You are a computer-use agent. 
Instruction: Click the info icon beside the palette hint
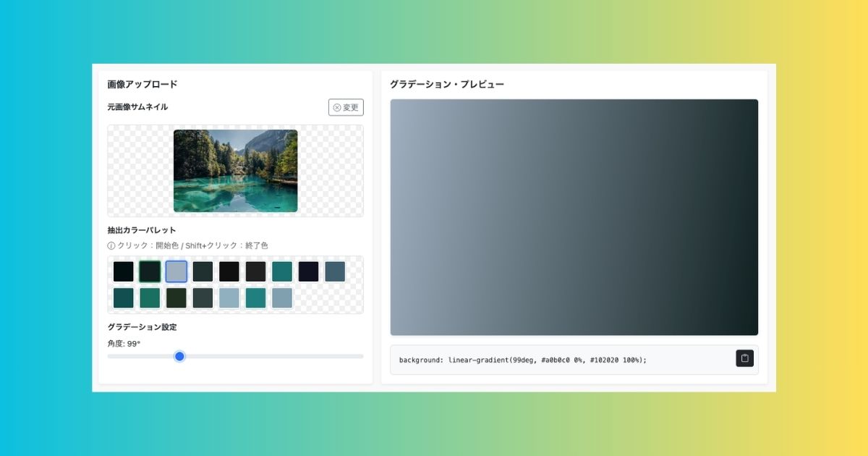[111, 245]
